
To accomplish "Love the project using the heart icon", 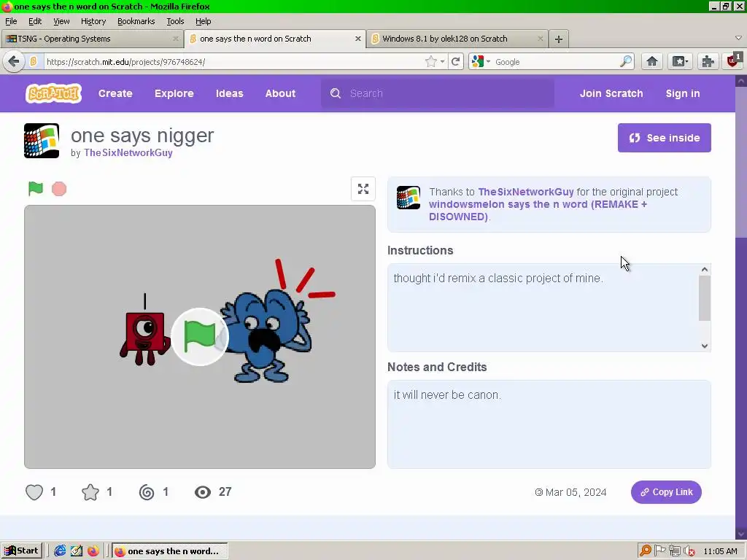I will coord(34,492).
